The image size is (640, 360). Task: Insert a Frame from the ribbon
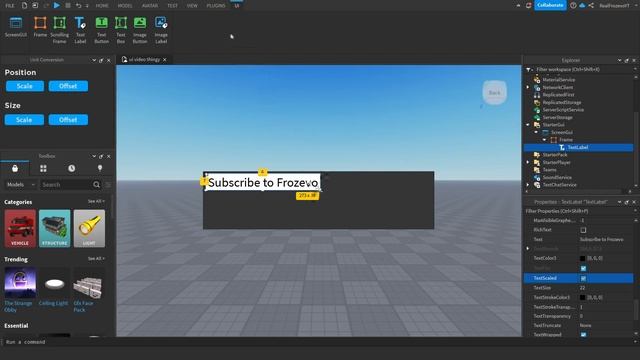(40, 27)
